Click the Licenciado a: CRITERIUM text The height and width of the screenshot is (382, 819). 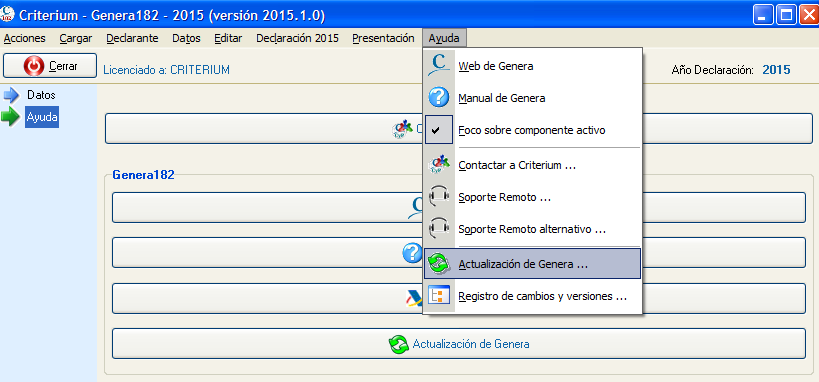coord(167,70)
